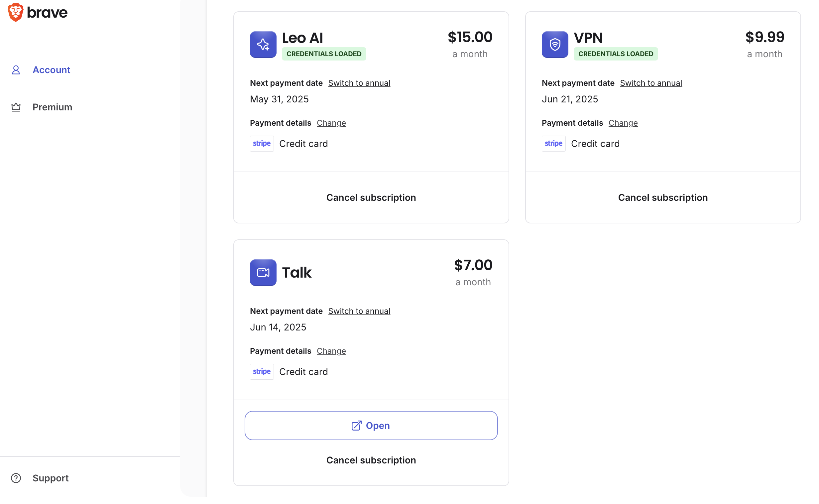Switch Talk to annual billing
Viewport: 819px width, 504px height.
pos(359,311)
